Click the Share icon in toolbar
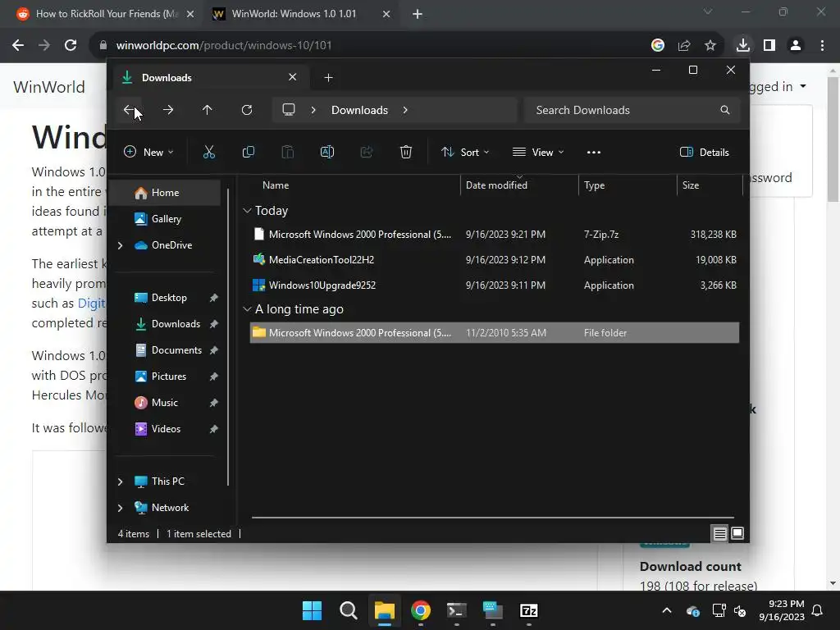The image size is (840, 630). point(367,152)
